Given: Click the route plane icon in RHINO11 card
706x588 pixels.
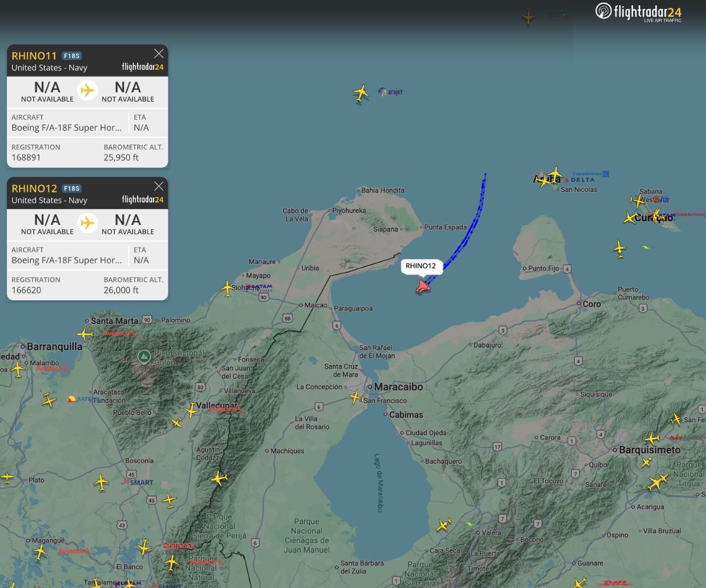Looking at the screenshot, I should pyautogui.click(x=87, y=91).
